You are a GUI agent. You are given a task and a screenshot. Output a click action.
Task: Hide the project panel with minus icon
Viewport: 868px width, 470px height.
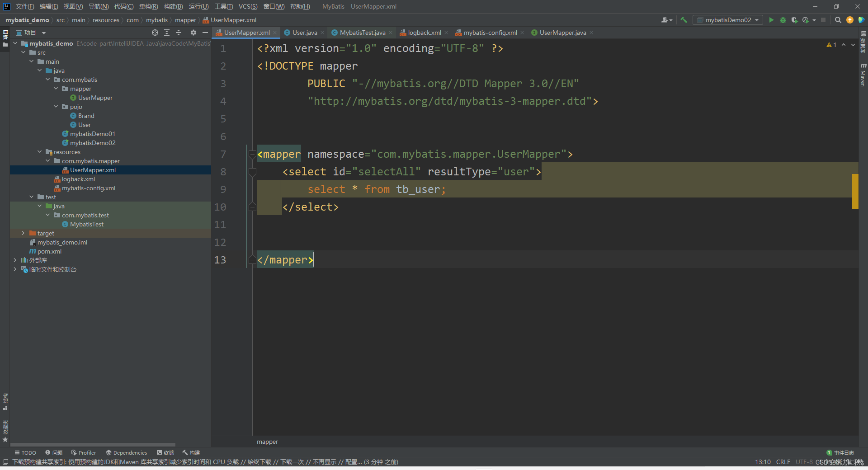205,33
